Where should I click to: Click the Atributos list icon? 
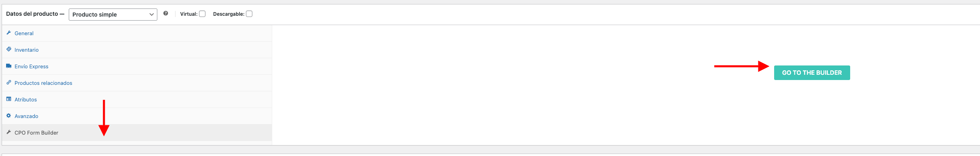8,99
